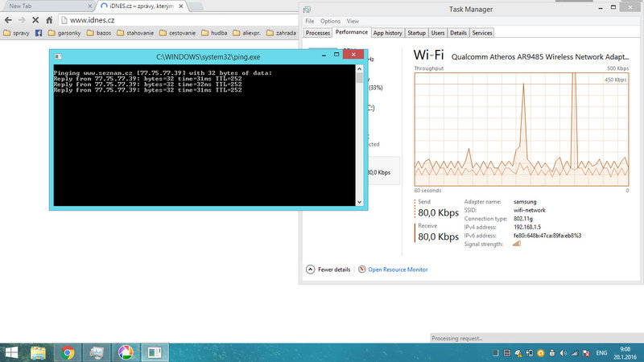Open the spravy bookmark folder

pyautogui.click(x=16, y=33)
